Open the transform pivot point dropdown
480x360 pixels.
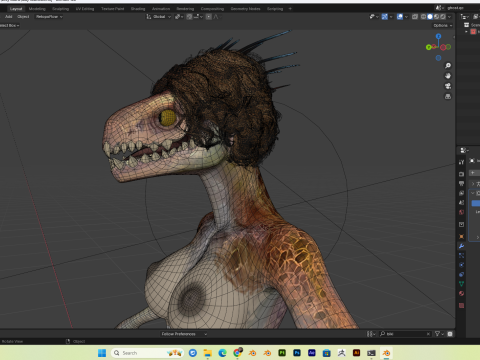pos(179,17)
